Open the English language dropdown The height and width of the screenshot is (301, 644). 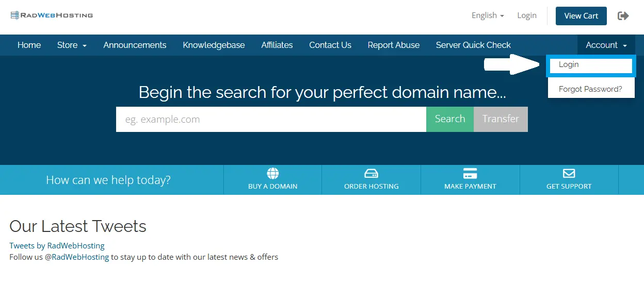click(488, 15)
